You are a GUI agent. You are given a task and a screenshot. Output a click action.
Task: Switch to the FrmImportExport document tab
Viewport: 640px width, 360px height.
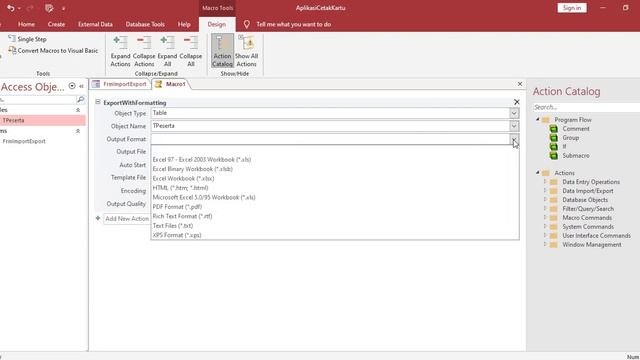point(120,84)
